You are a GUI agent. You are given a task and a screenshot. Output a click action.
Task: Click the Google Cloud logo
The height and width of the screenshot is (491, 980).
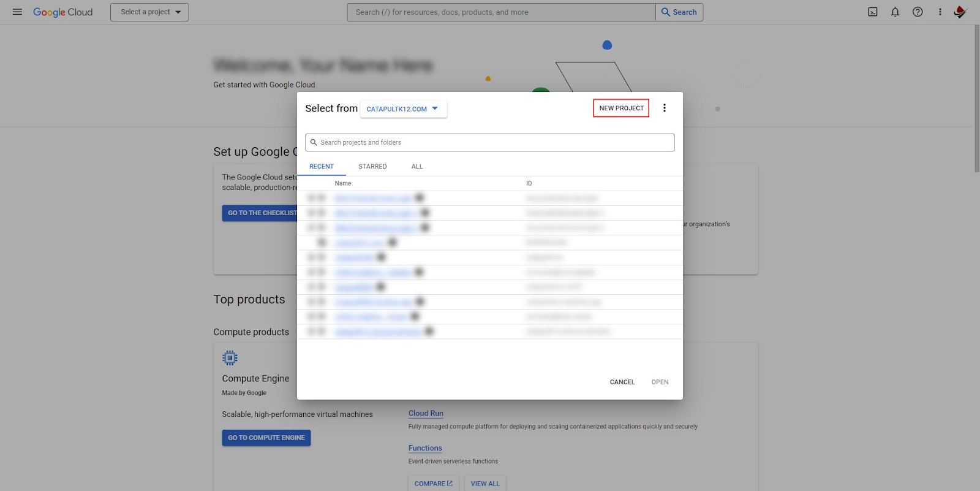coord(63,12)
